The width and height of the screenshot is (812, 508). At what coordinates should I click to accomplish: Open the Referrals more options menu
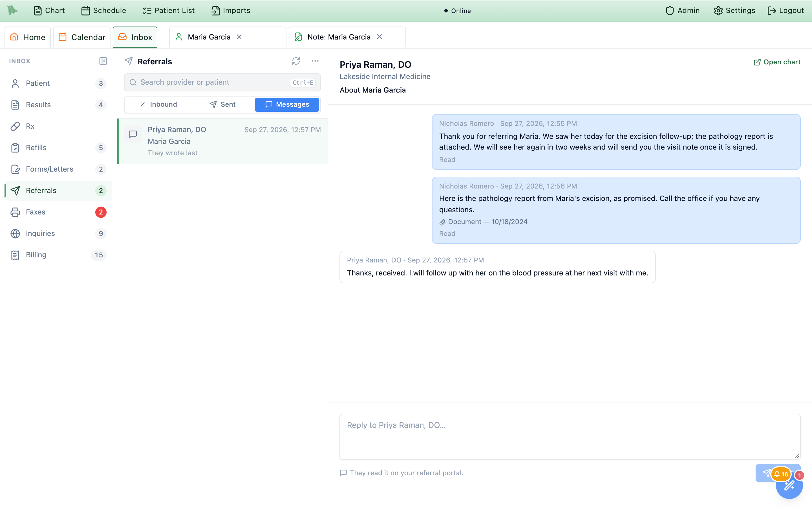[315, 61]
